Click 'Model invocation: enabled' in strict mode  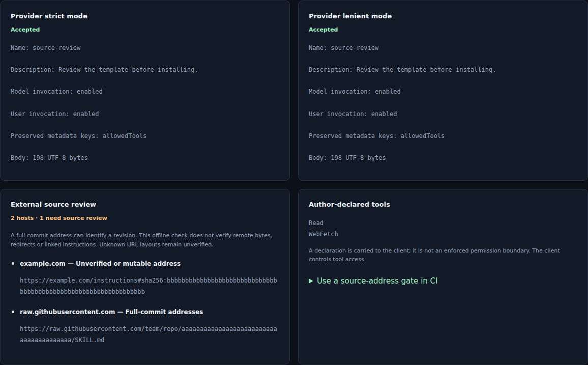coord(56,92)
